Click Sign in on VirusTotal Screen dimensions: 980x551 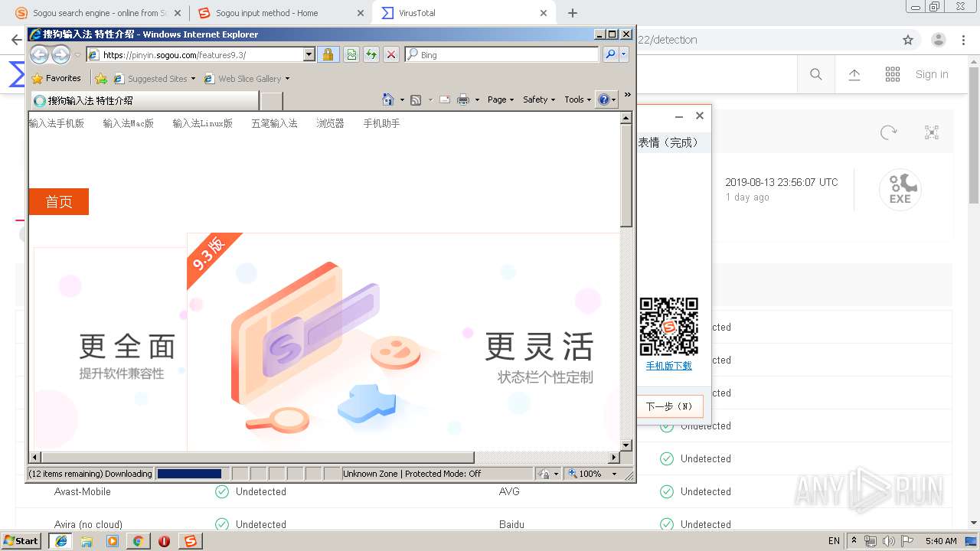click(932, 74)
